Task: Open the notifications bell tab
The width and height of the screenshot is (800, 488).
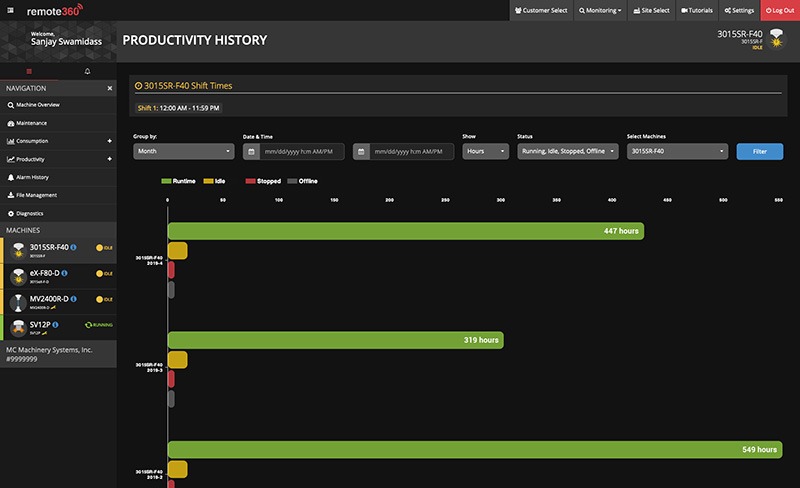Action: [x=87, y=71]
